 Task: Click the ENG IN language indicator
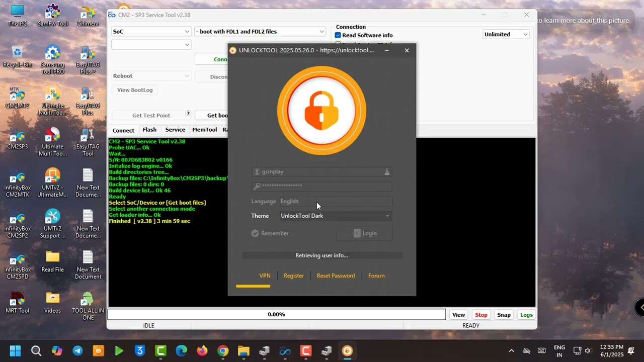[x=559, y=351]
